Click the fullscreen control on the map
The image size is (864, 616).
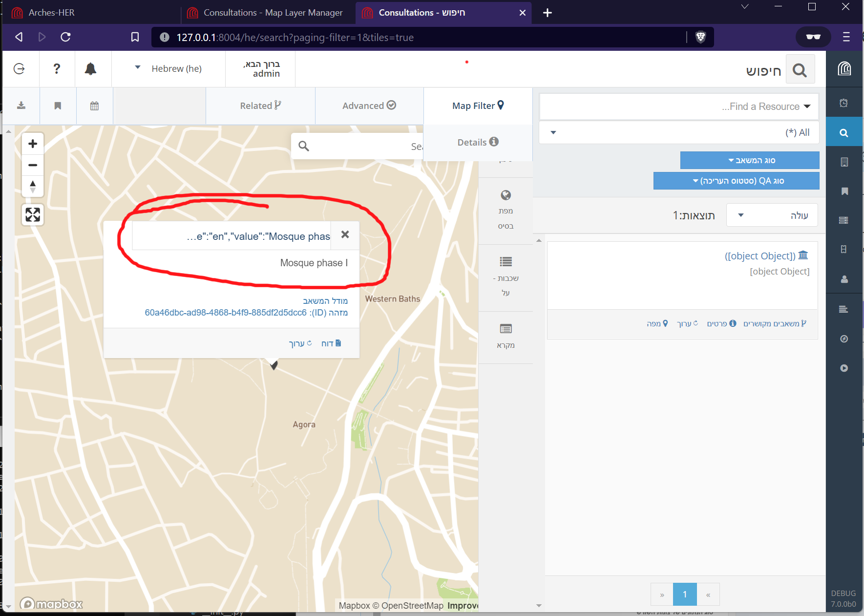tap(33, 214)
